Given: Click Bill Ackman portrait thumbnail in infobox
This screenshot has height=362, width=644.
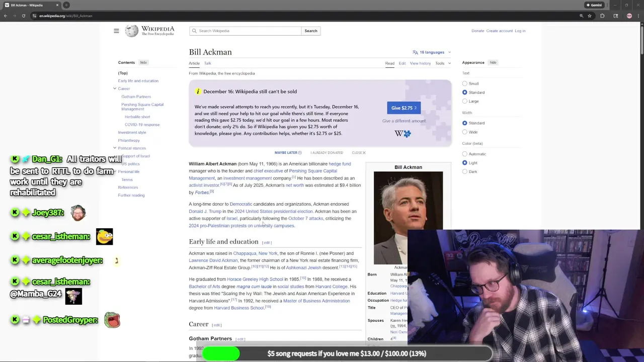Looking at the screenshot, I should coord(408,217).
